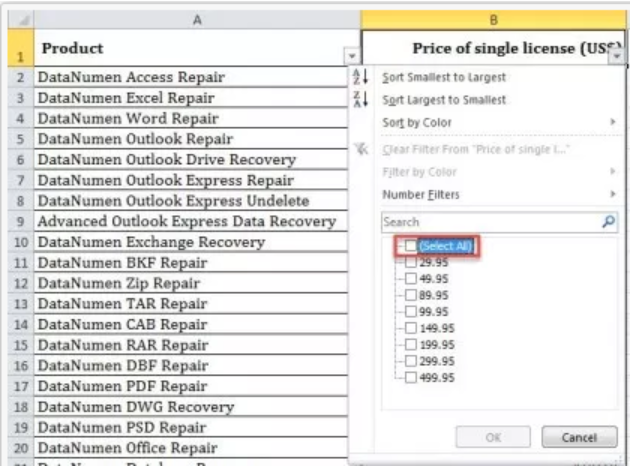Click the cell DataNumen DBF Repair
Viewport: 630px width, 469px height.
click(191, 365)
